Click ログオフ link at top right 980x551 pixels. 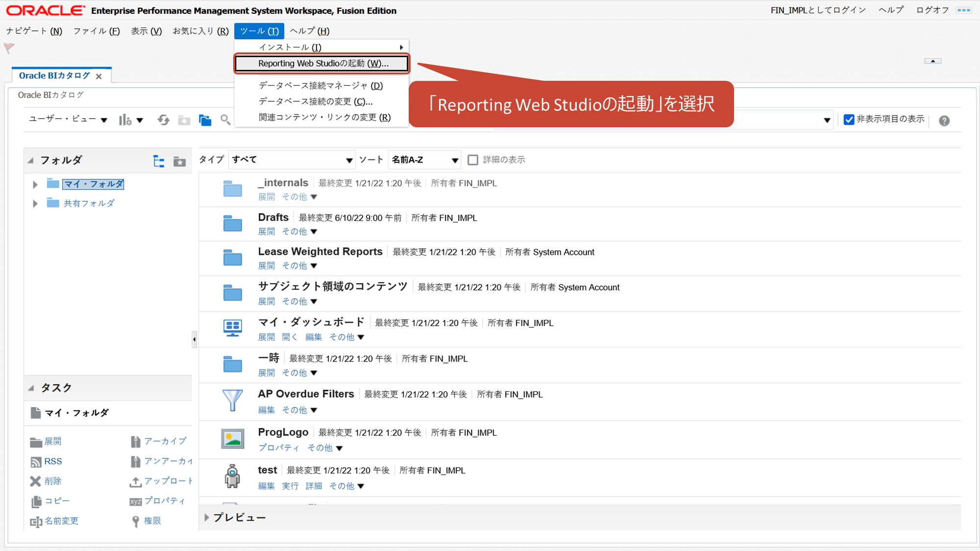tap(932, 10)
